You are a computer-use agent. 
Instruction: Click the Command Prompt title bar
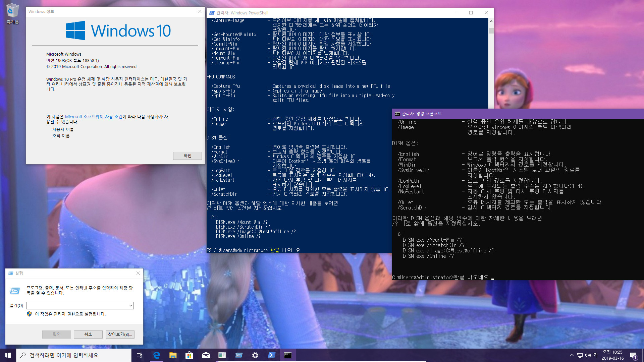tap(518, 114)
